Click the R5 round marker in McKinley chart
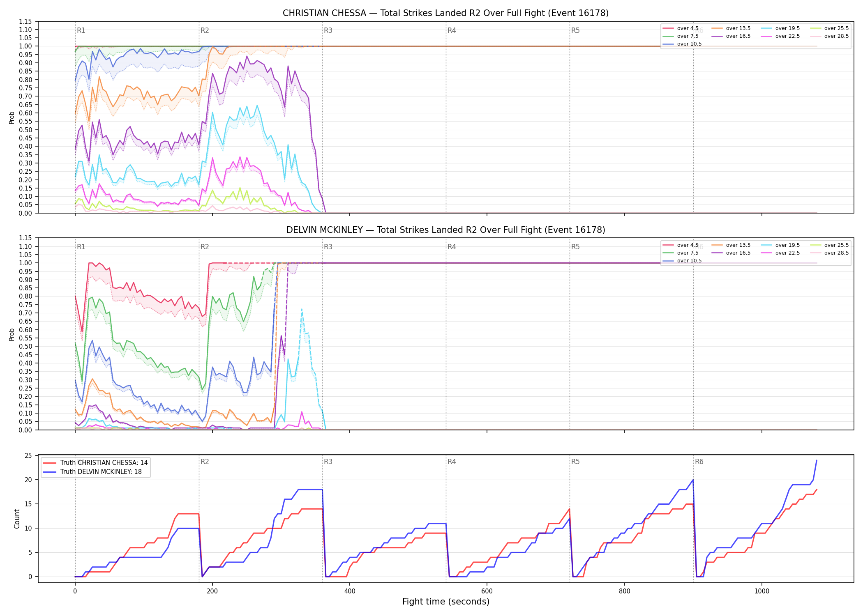This screenshot has width=863, height=616. [575, 247]
